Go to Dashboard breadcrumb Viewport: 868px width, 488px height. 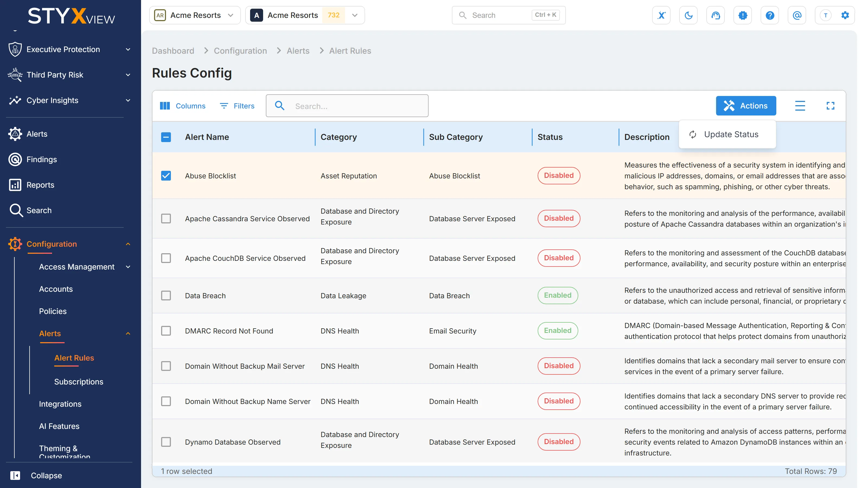(x=173, y=51)
